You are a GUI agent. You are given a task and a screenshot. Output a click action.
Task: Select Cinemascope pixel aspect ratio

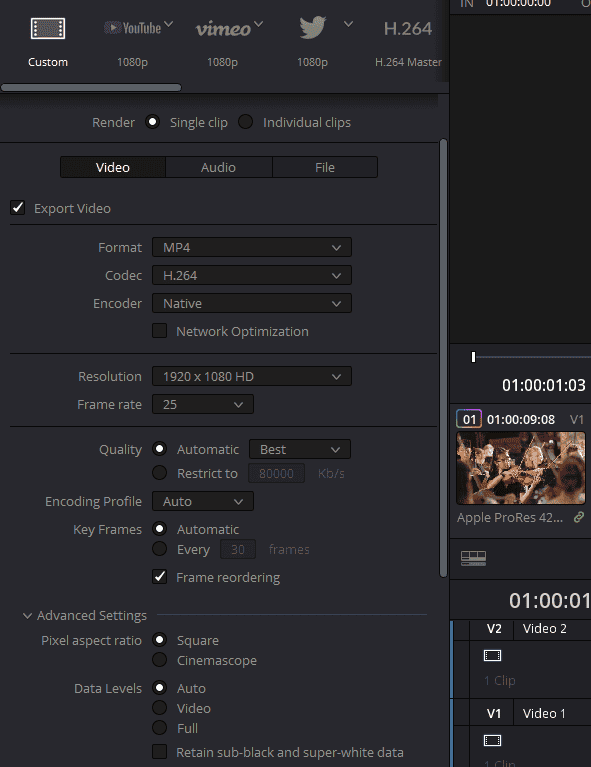pos(159,660)
